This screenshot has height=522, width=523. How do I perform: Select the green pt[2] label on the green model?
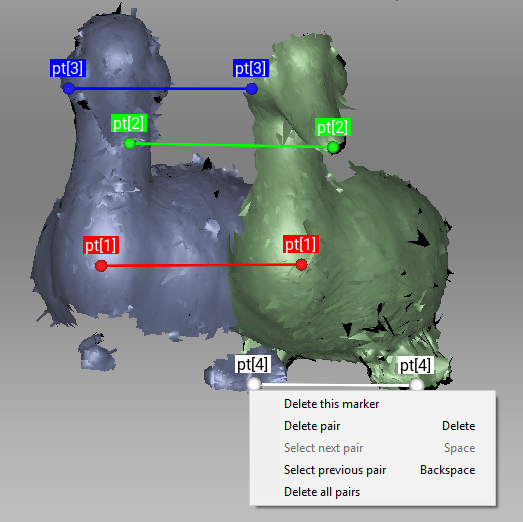click(333, 127)
